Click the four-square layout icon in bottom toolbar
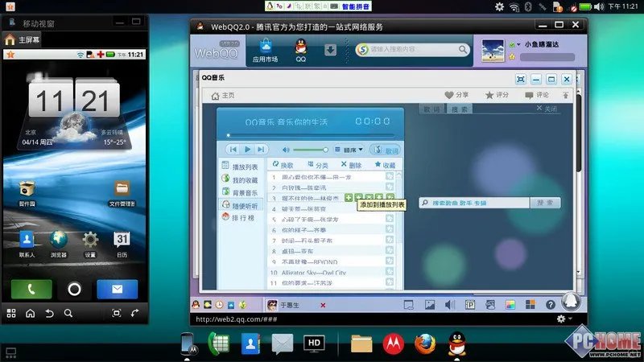644x362 pixels. (530, 304)
